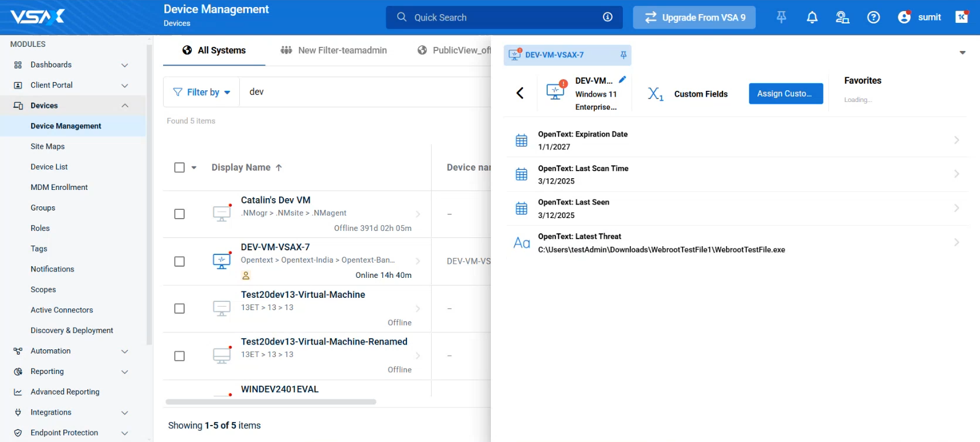Click the horizontal scrollbar under device table
Image resolution: width=980 pixels, height=442 pixels.
pos(271,402)
